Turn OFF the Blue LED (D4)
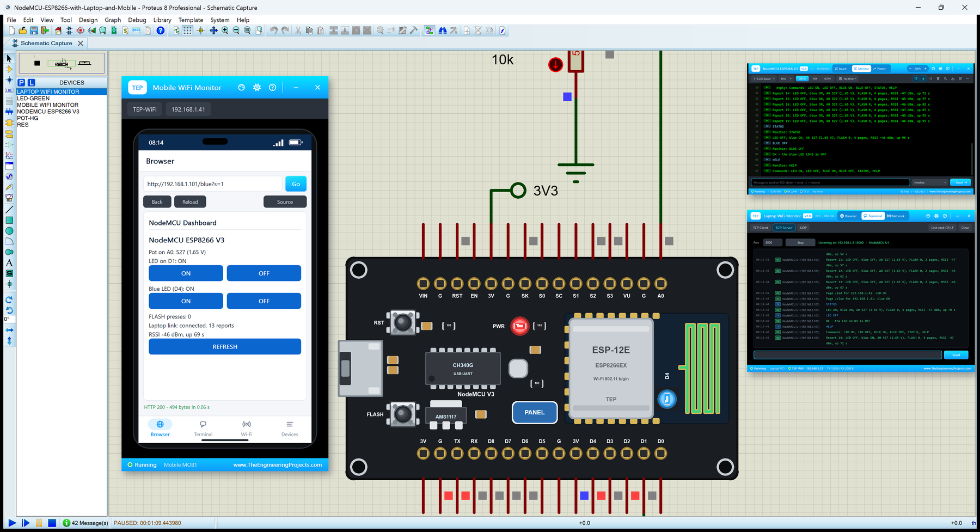This screenshot has height=532, width=980. [x=264, y=301]
